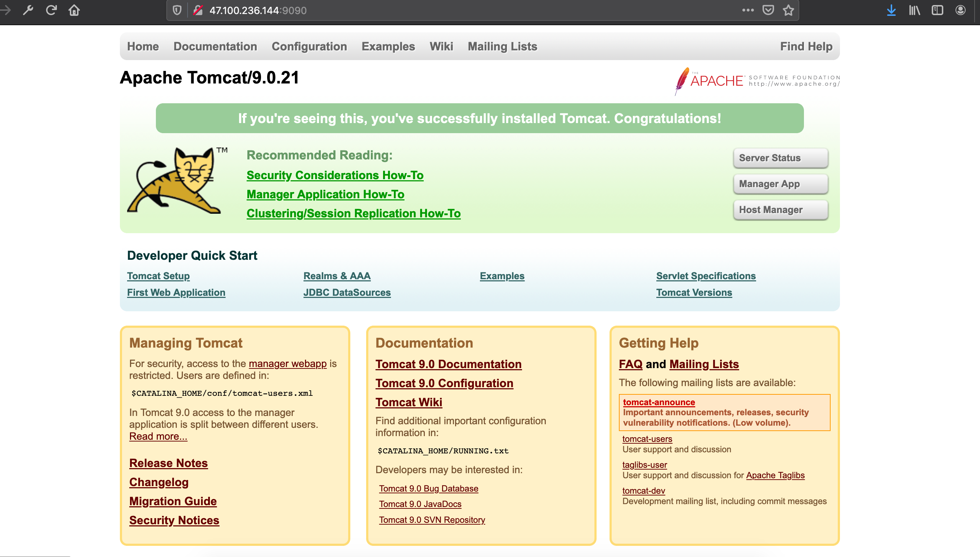Click Find Help in the navigation bar
980x557 pixels.
point(806,46)
